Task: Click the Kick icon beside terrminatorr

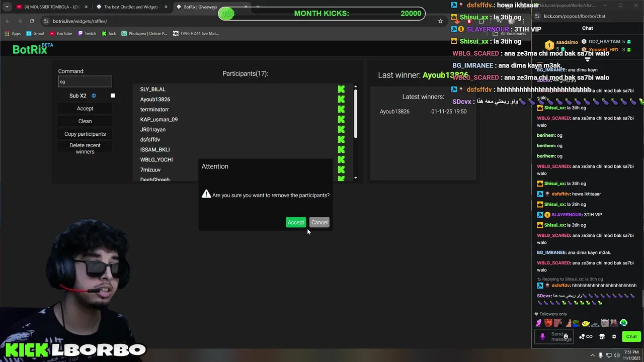Action: tap(341, 110)
